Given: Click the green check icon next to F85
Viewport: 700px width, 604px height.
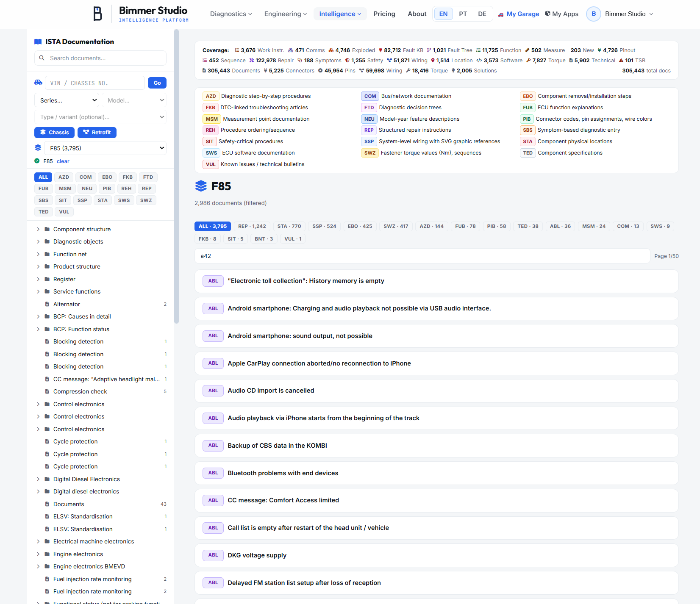Looking at the screenshot, I should (37, 161).
